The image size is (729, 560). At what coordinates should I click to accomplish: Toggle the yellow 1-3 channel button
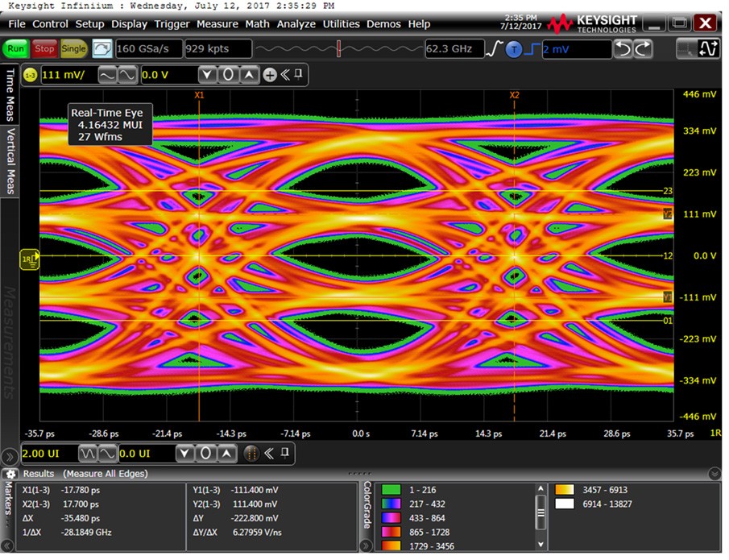(31, 75)
